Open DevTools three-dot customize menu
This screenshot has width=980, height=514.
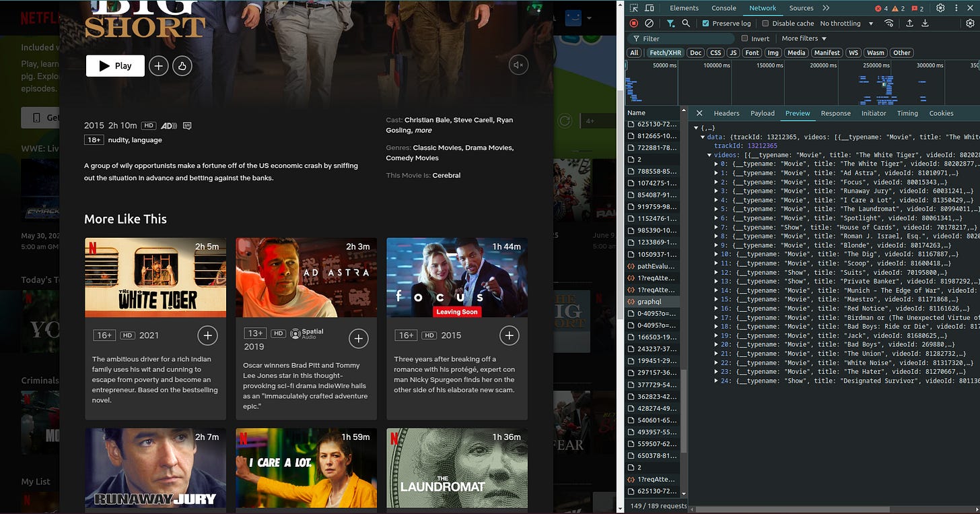pyautogui.click(x=956, y=8)
